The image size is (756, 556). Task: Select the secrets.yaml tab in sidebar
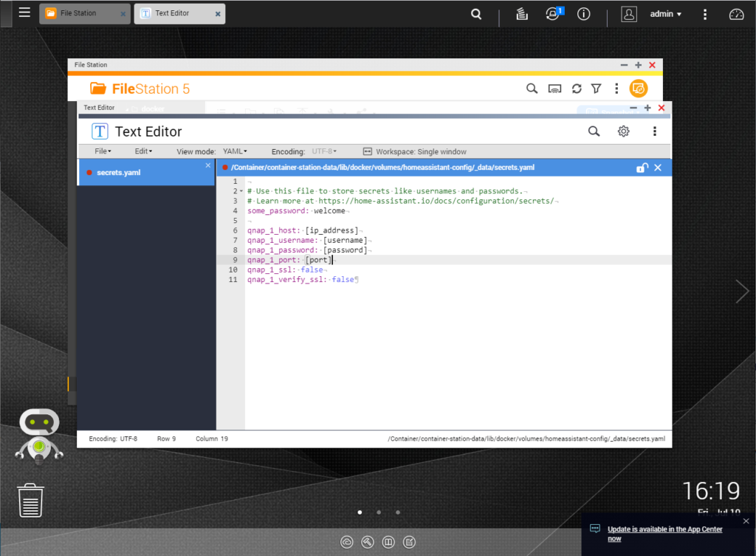coord(145,173)
